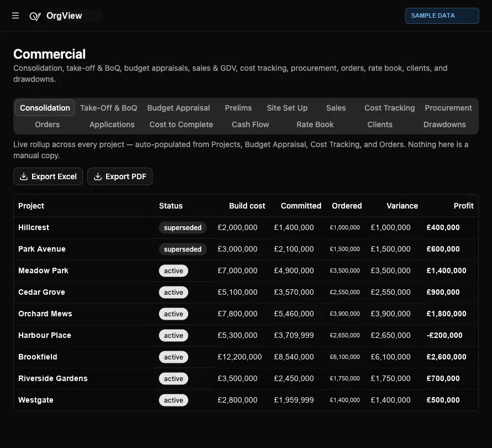
Task: Click Harbour Place committed £3,709,999
Action: (x=294, y=335)
